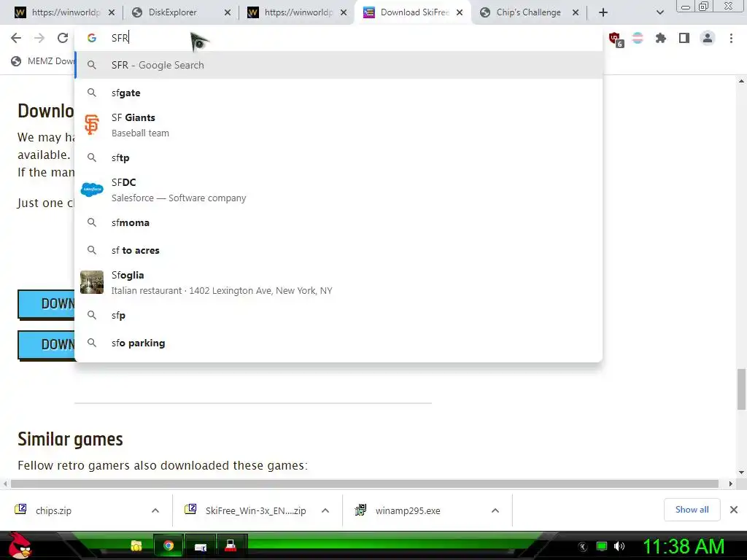Click the SF Giants logo icon
Viewport: 747px width, 560px height.
click(91, 125)
